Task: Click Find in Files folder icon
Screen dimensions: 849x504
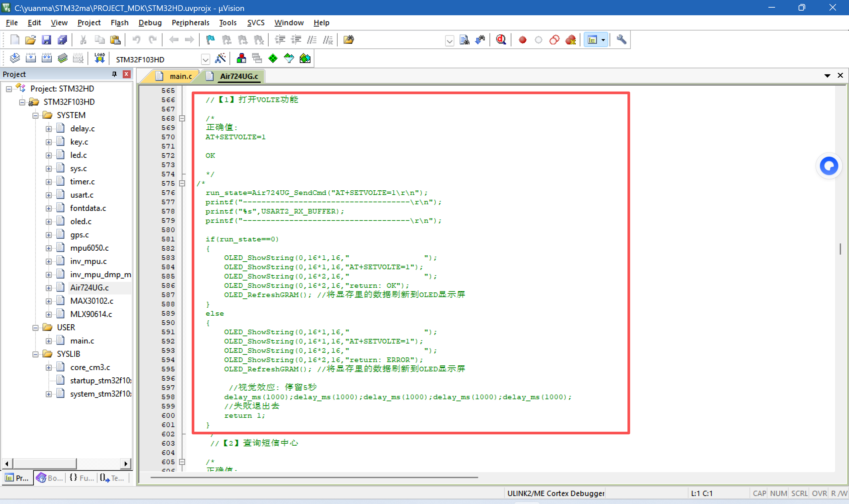Action: click(x=349, y=40)
